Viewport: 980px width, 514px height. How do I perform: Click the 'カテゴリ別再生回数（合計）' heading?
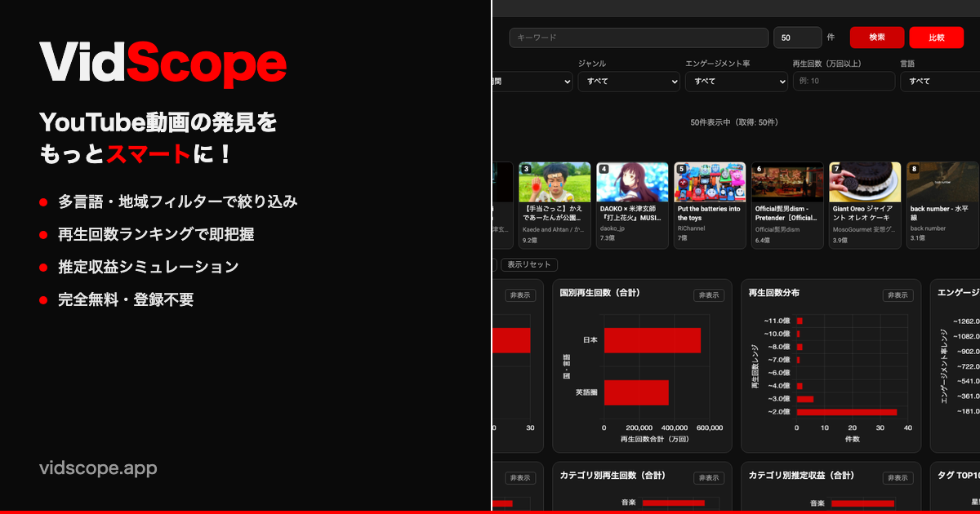(612, 475)
